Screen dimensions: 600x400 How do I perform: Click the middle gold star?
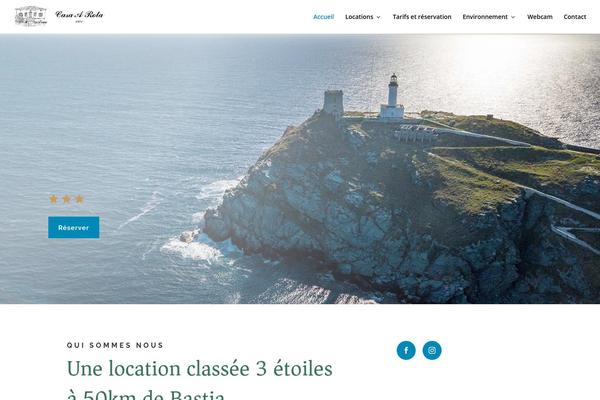[x=67, y=199]
